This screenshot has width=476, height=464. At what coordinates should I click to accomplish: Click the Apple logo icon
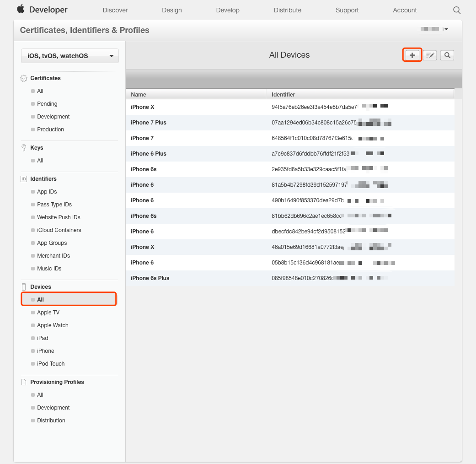(21, 9)
